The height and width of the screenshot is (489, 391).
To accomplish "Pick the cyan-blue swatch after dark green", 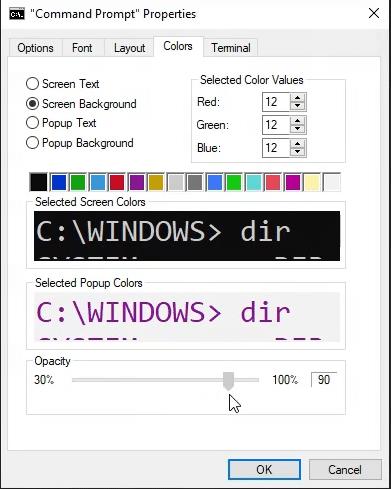I will tap(98, 182).
